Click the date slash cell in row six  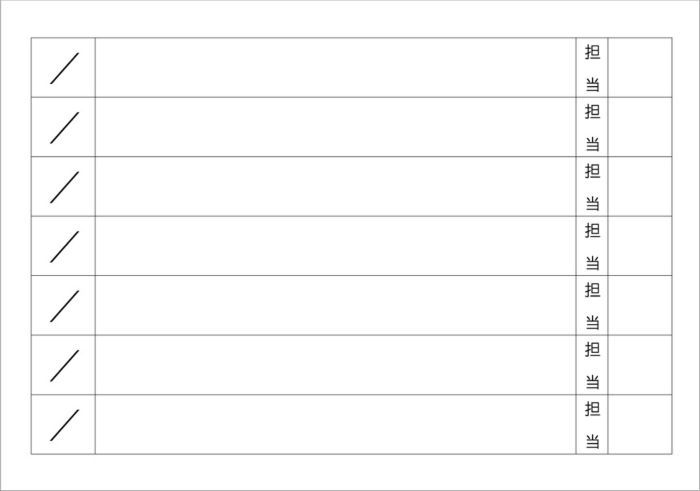pyautogui.click(x=63, y=365)
